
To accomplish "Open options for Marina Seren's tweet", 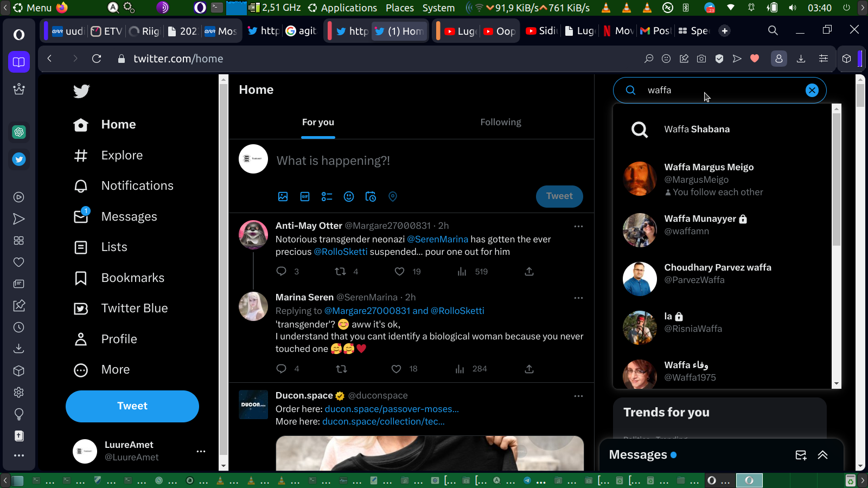I will tap(578, 298).
